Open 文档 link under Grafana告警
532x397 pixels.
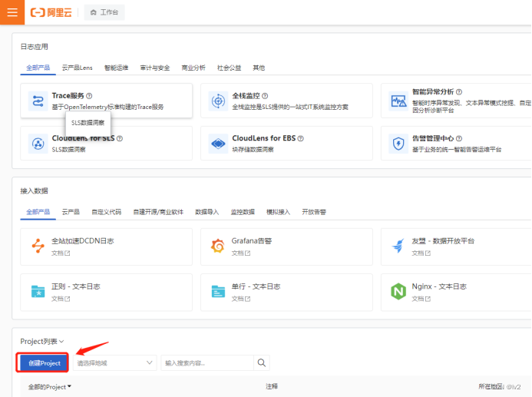click(x=241, y=253)
